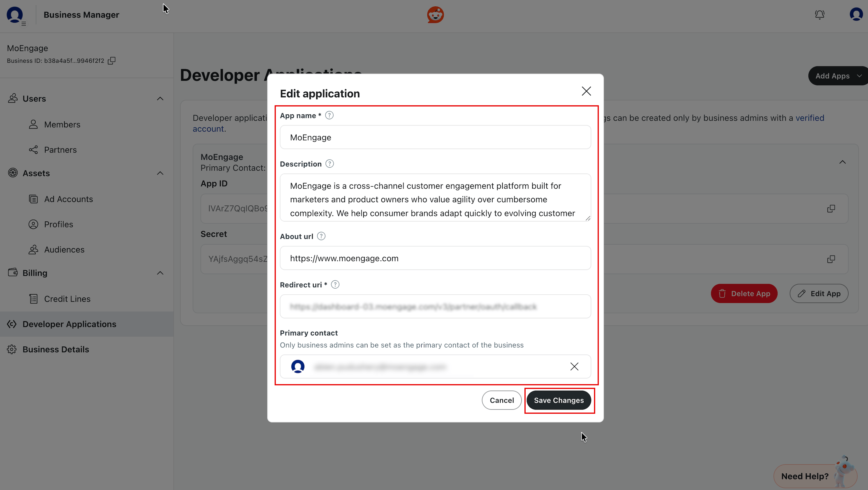Screen dimensions: 868x490
Task: Click the Edit application heading
Action: point(320,93)
